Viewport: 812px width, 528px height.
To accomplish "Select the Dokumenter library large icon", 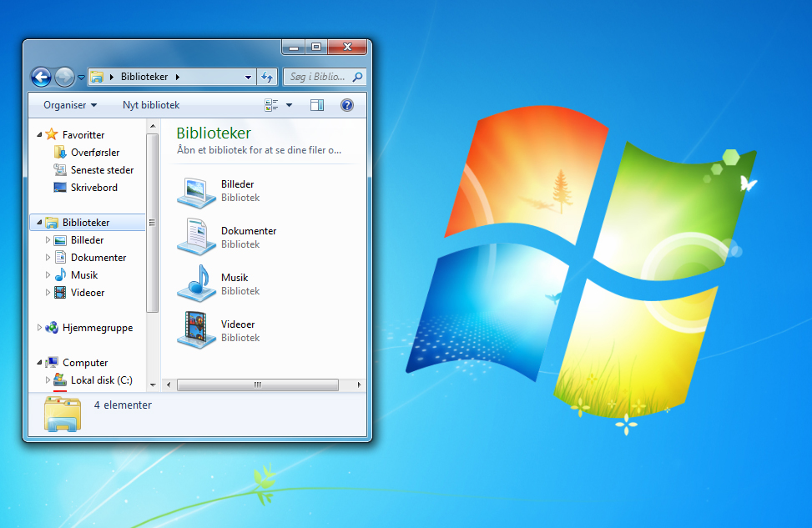I will coord(196,237).
